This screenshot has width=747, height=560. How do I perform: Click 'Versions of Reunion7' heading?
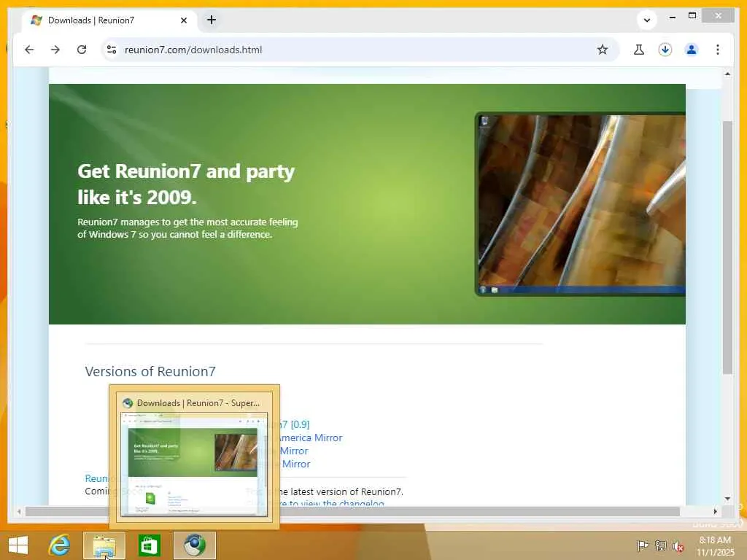click(x=150, y=371)
